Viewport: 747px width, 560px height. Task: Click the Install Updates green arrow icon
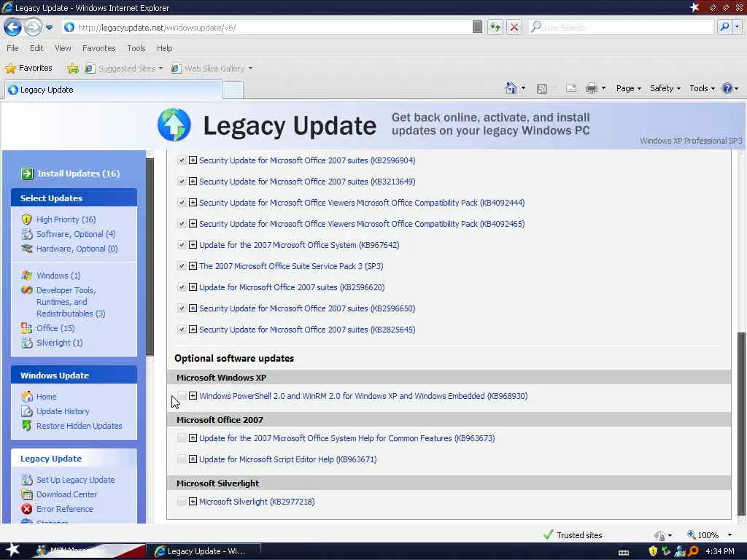point(27,174)
